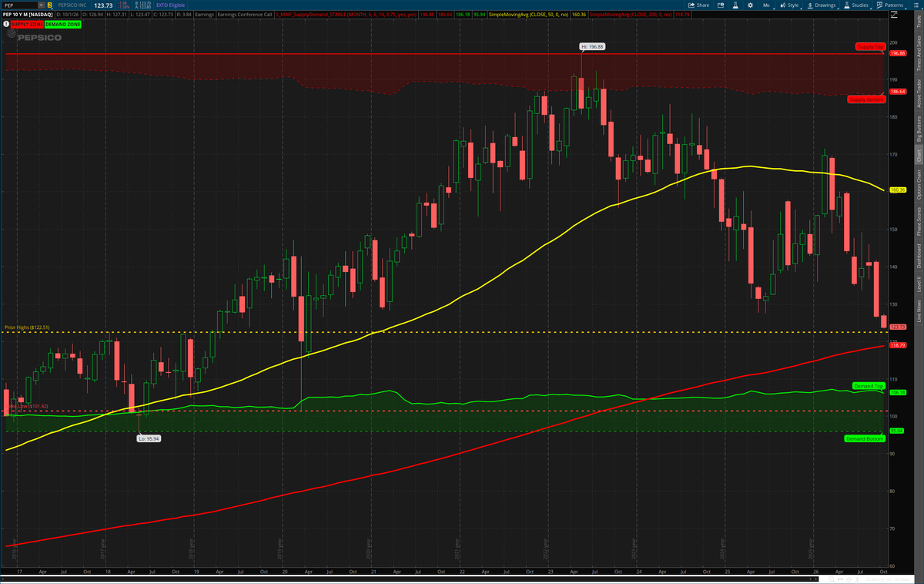Open the Share chart button

click(698, 5)
